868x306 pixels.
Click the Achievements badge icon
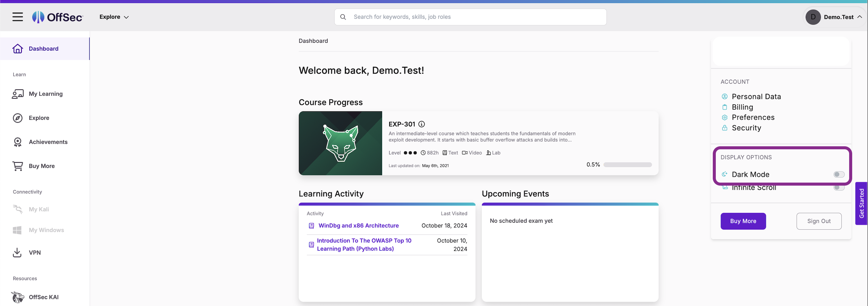pos(18,142)
